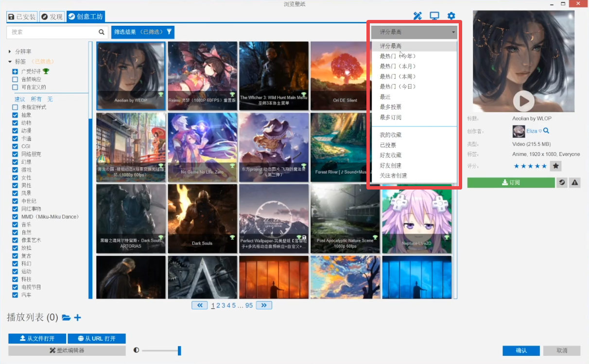Toggle the 广受好评 filter checkbox
Screen dimensions: 589x364
point(15,72)
